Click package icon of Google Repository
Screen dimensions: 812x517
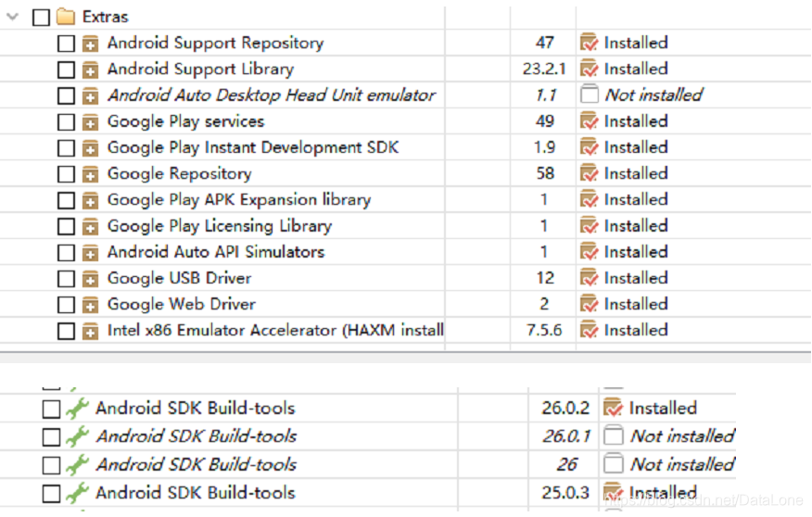pyautogui.click(x=90, y=174)
